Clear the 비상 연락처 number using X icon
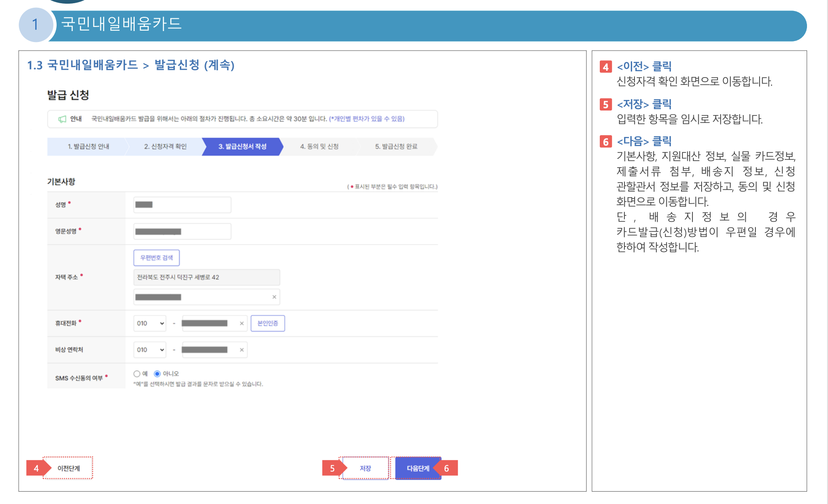The height and width of the screenshot is (504, 828). point(241,350)
